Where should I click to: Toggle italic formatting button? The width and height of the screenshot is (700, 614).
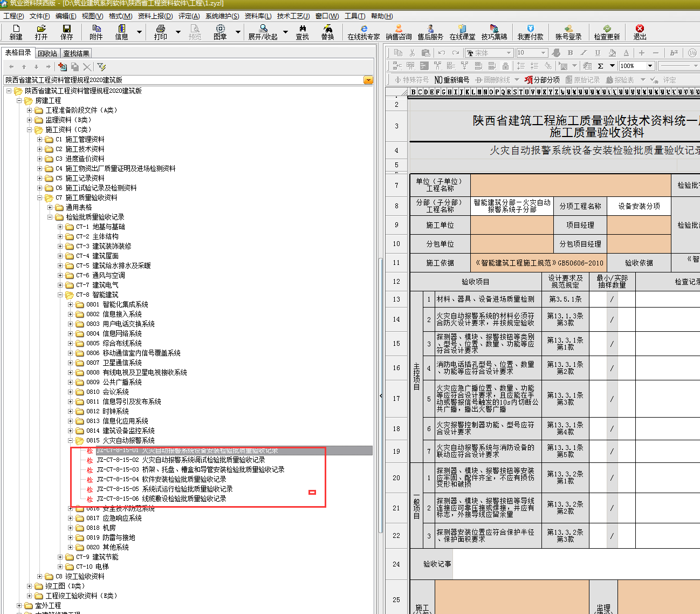pos(584,53)
